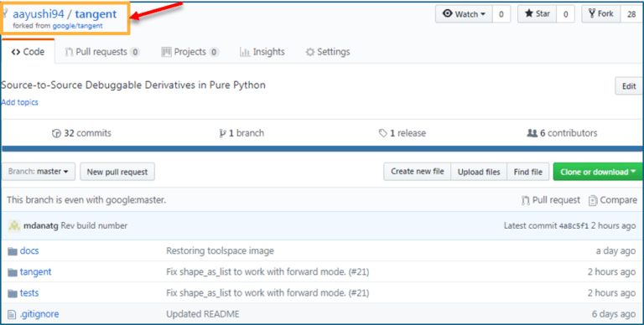The image size is (644, 325).
Task: Click the Projects board icon
Action: pos(166,52)
